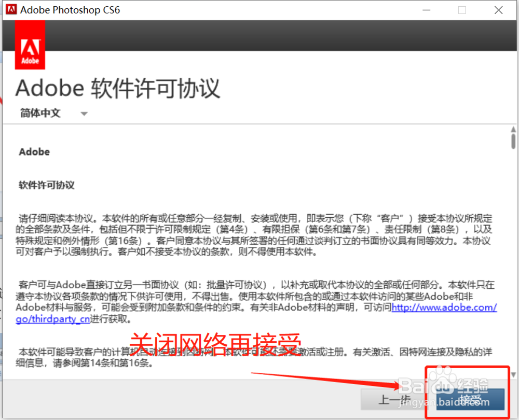Viewport: 519px width, 420px height.
Task: Click the scrollbar up arrow
Action: click(513, 129)
